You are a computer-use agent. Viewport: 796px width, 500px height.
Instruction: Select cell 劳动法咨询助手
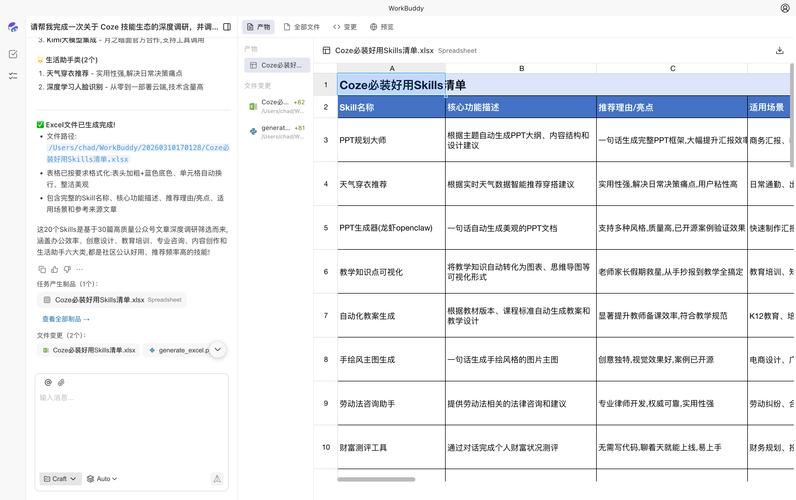coord(391,404)
